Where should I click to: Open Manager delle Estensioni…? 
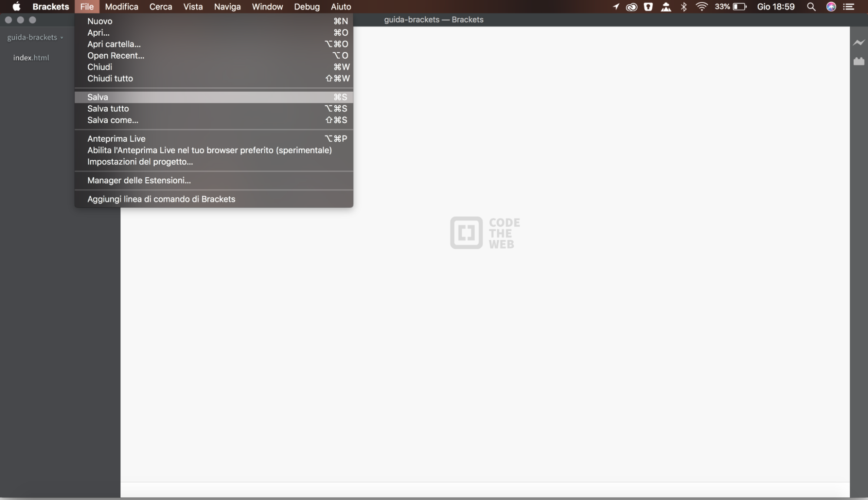tap(139, 181)
